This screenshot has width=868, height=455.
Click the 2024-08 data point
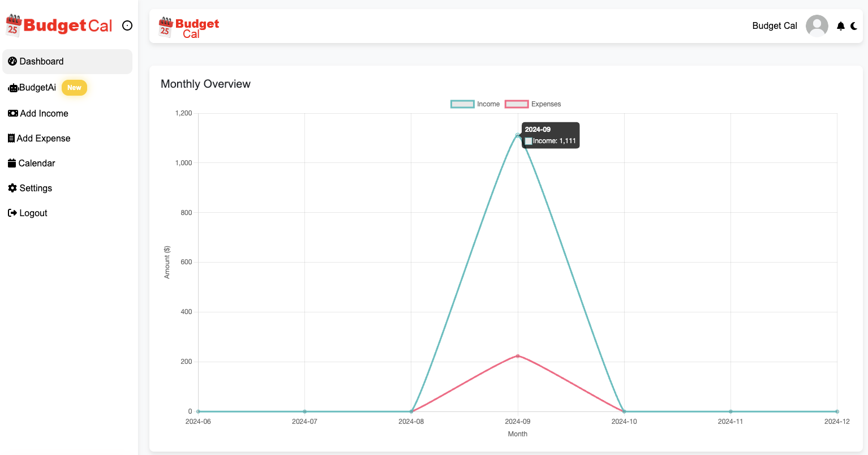411,411
